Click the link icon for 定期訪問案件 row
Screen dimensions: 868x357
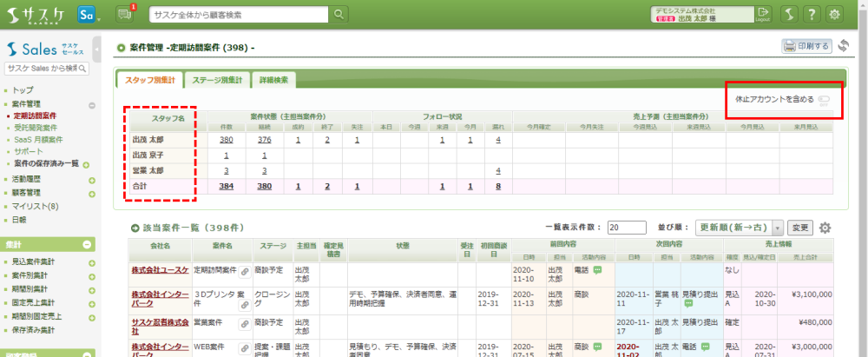(x=245, y=271)
